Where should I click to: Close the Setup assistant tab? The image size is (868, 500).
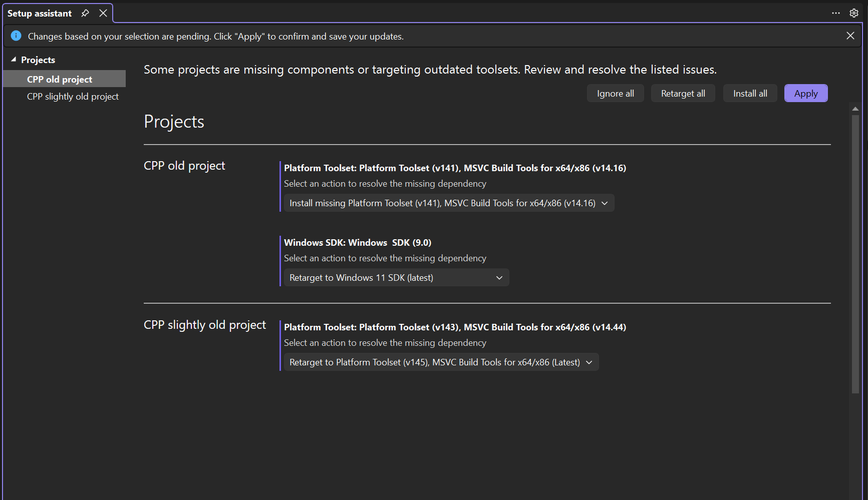click(103, 13)
